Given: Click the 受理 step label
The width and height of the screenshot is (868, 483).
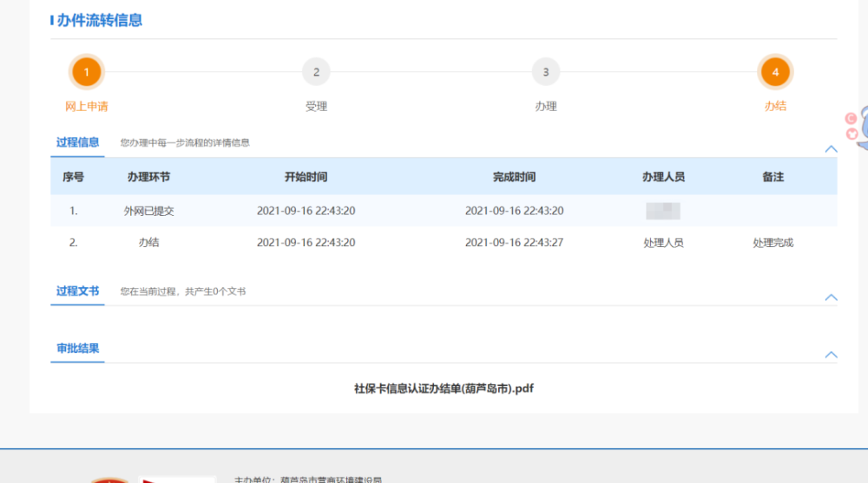Looking at the screenshot, I should (x=316, y=107).
